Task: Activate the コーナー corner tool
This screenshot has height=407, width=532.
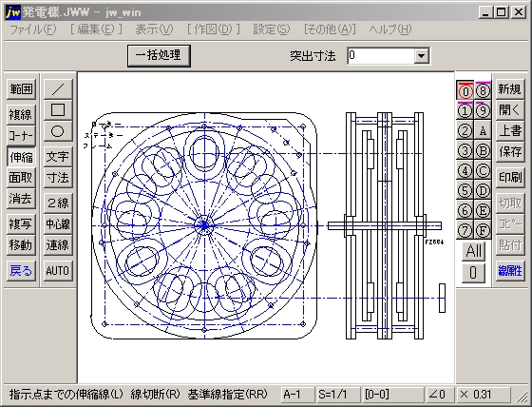Action: 21,136
